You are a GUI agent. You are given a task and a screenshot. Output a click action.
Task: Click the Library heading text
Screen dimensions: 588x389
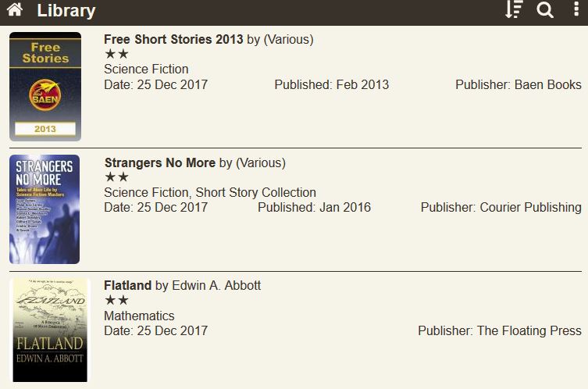coord(66,11)
